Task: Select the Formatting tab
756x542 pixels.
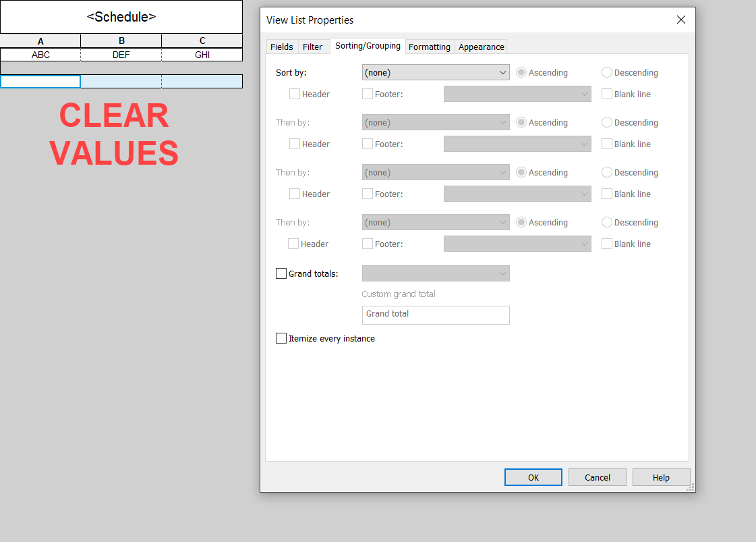Action: (430, 47)
